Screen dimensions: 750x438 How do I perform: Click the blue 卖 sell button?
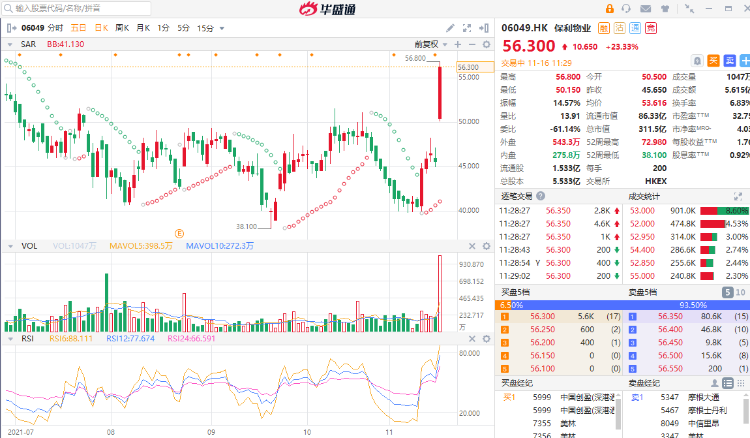729,61
